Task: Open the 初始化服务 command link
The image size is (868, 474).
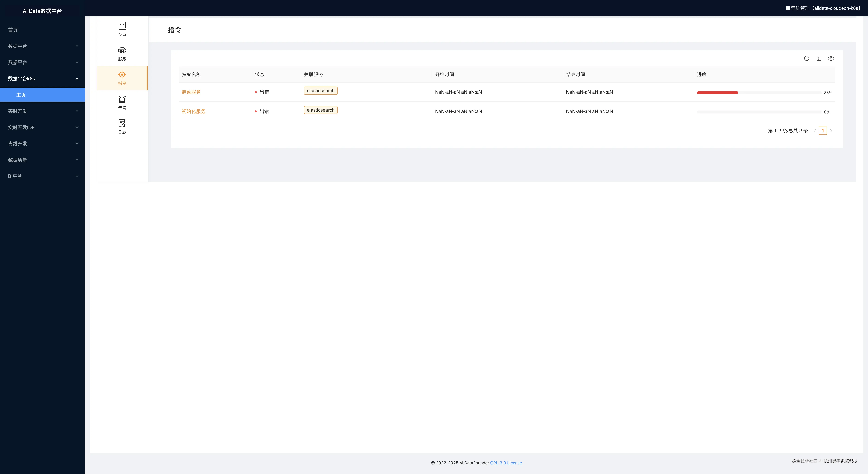Action: pos(193,111)
